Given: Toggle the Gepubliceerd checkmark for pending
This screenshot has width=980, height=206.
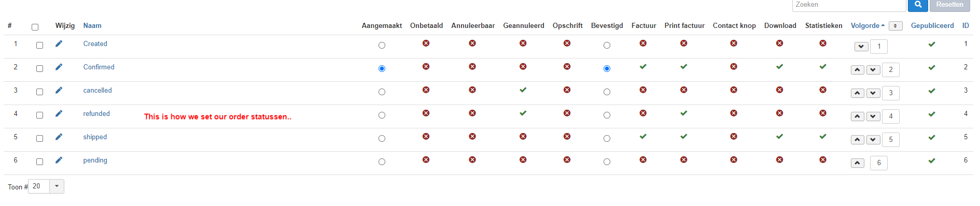Looking at the screenshot, I should (932, 161).
